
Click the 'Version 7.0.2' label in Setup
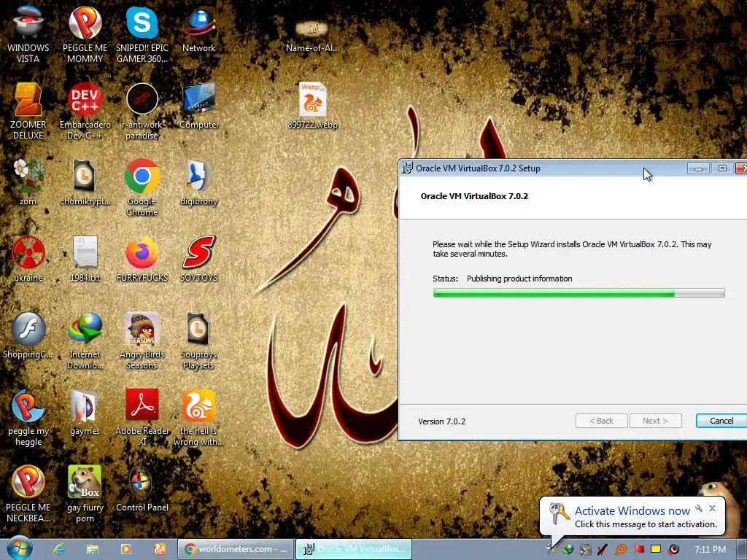pos(441,421)
